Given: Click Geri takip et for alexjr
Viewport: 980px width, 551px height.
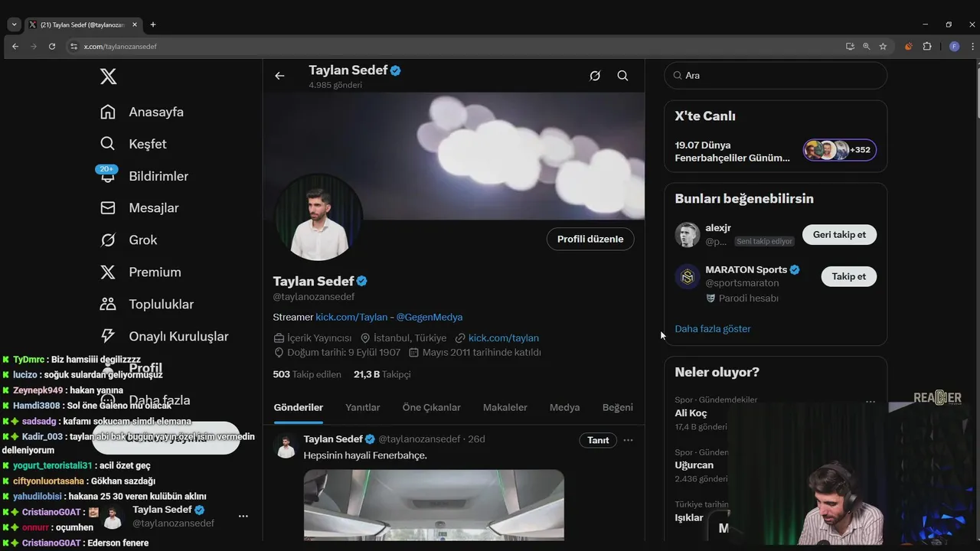Looking at the screenshot, I should click(839, 235).
